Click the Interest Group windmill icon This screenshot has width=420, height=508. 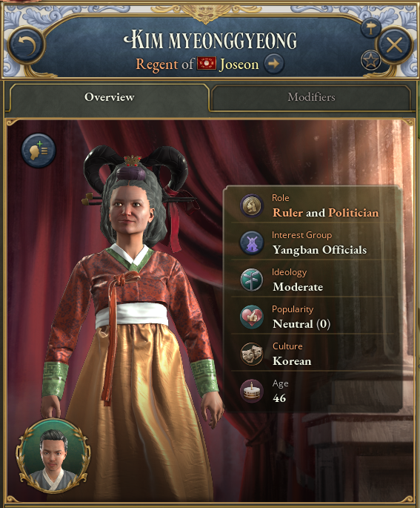click(252, 243)
